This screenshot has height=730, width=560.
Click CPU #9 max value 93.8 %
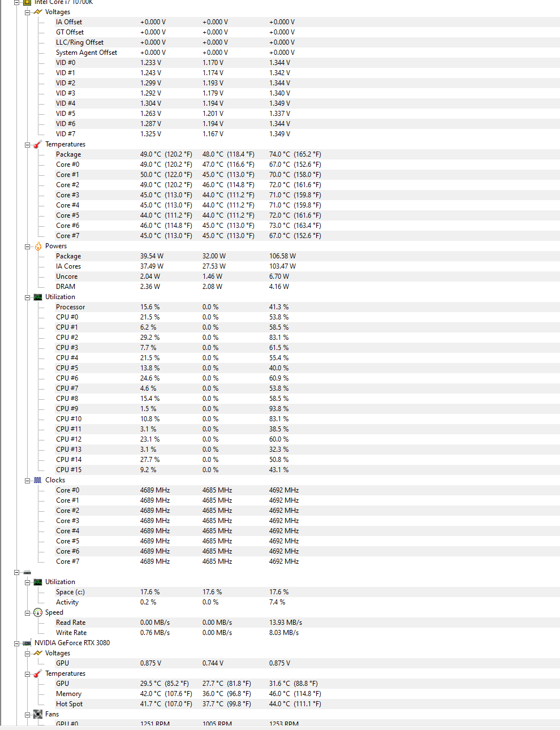[279, 409]
